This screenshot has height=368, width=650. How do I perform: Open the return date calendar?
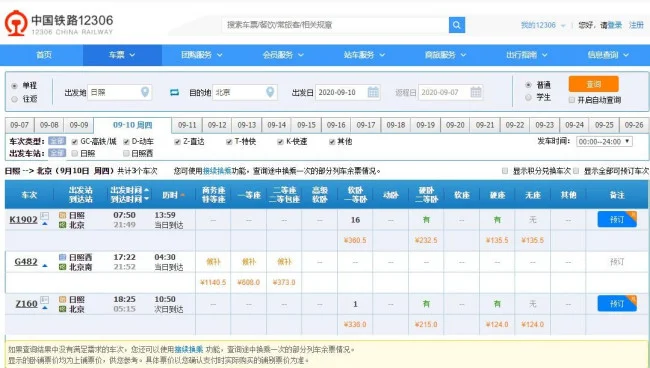pos(476,92)
